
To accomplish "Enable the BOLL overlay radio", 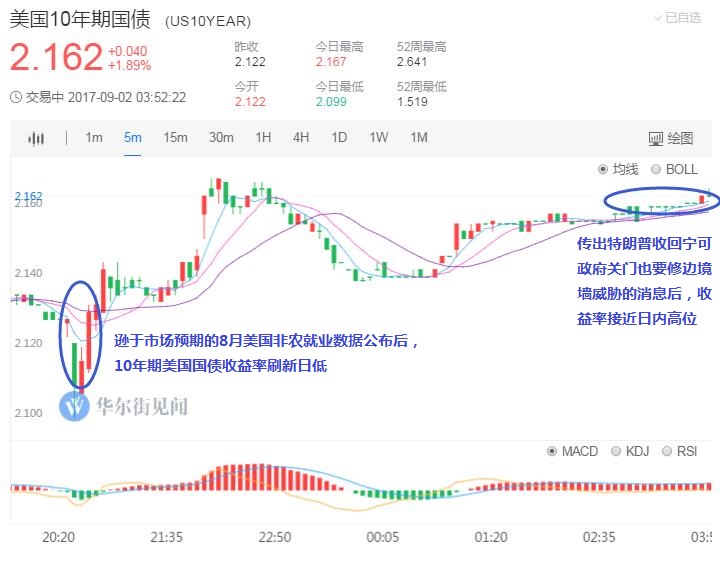I will [x=656, y=170].
